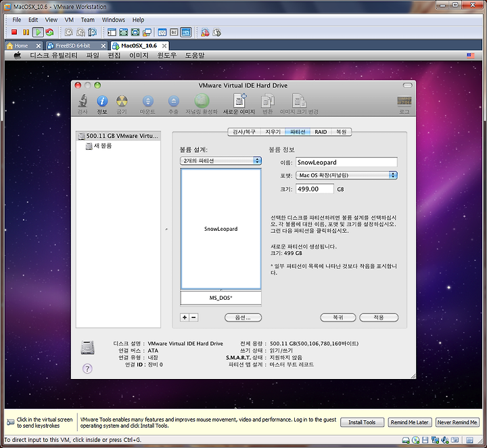Select the SnowLeopard partition block

pos(221,229)
